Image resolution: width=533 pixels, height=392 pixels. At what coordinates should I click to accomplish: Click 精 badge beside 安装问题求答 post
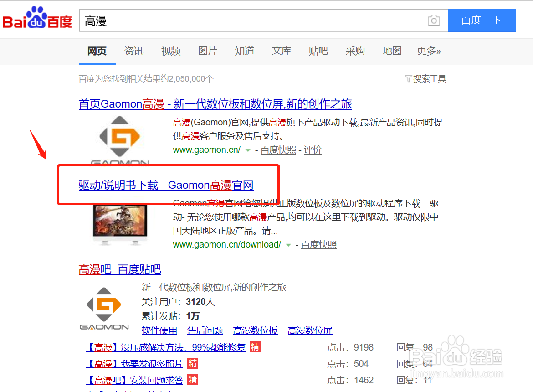193,380
